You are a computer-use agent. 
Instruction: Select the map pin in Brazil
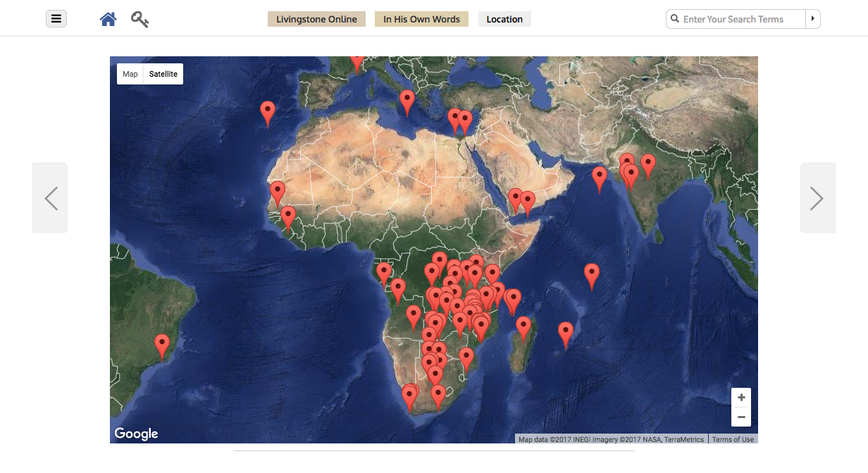[x=163, y=347]
